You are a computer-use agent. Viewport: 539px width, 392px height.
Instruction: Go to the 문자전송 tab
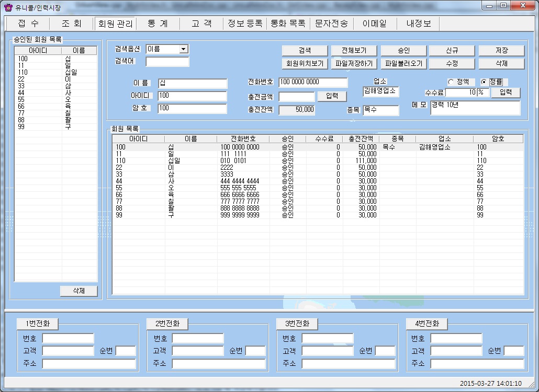click(x=331, y=24)
